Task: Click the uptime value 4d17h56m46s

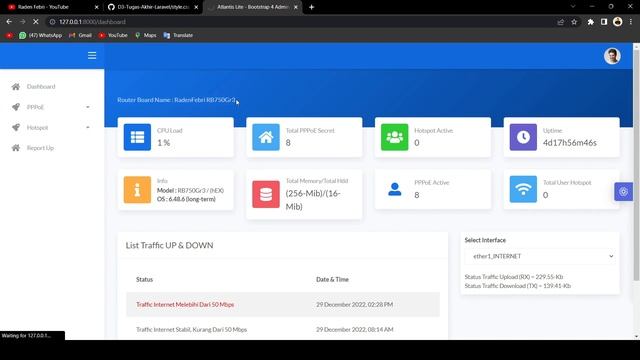Action: [570, 142]
